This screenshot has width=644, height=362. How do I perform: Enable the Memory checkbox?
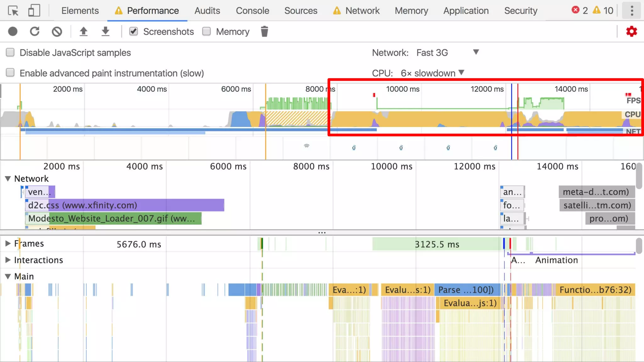[x=207, y=31]
